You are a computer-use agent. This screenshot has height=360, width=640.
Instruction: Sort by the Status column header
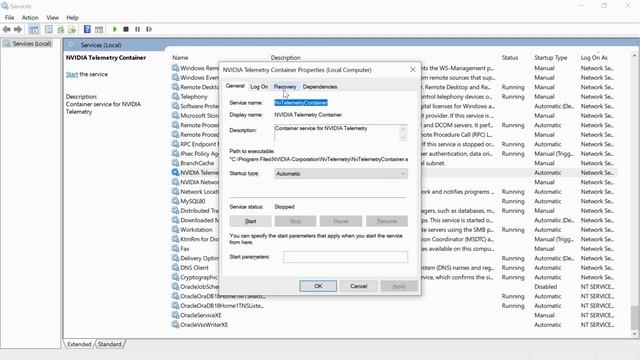510,58
